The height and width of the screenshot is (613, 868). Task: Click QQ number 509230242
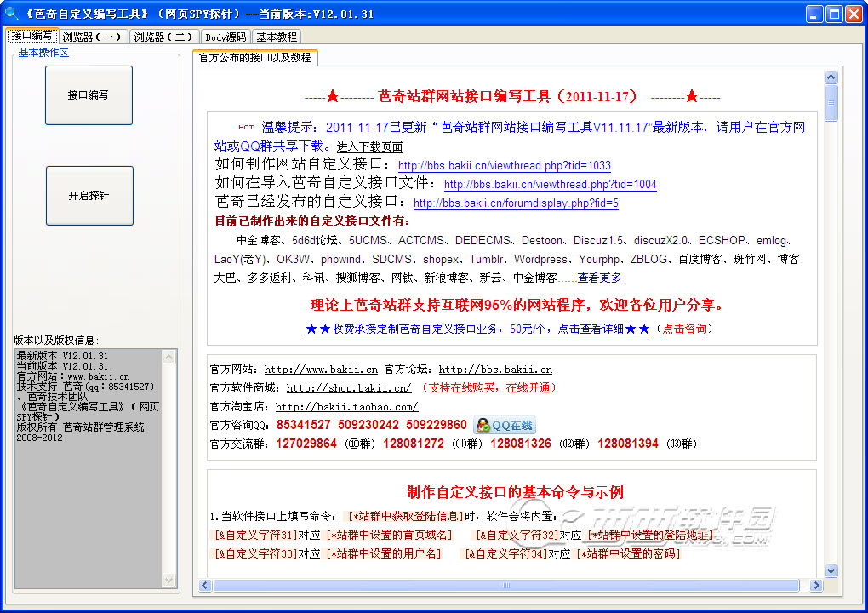(368, 426)
